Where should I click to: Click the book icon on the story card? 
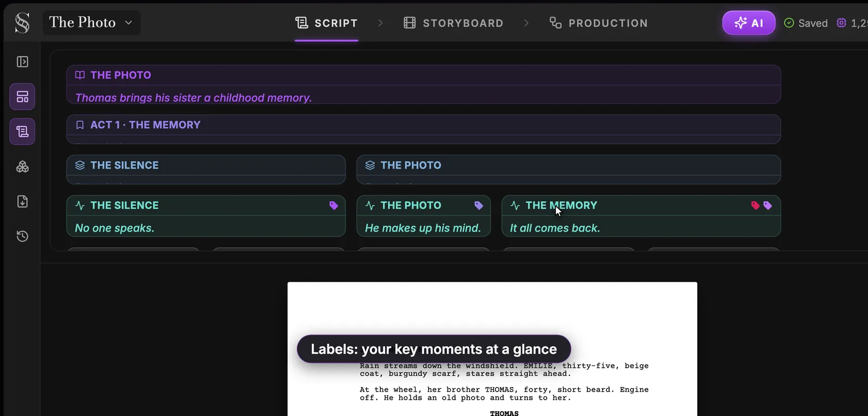tap(80, 75)
